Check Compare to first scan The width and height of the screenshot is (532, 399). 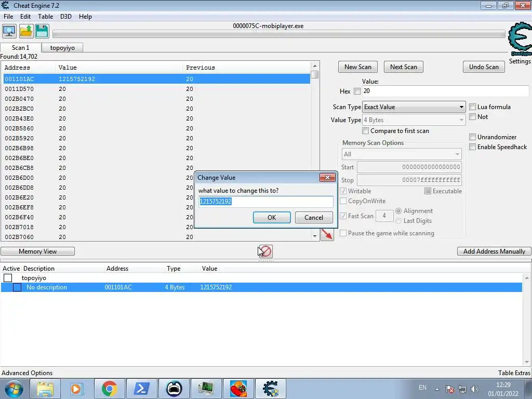click(x=365, y=130)
